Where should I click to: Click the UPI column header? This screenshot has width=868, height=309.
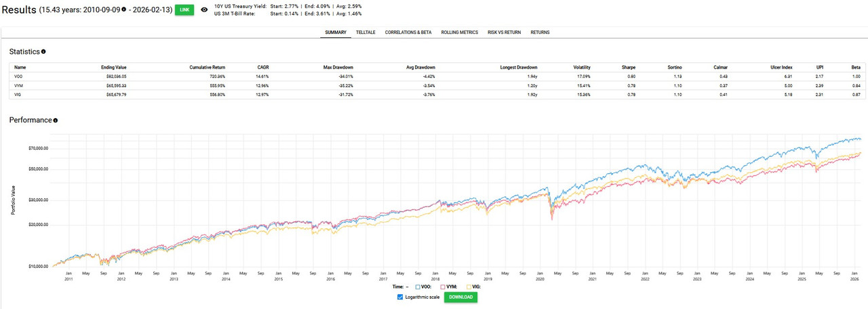coord(820,67)
